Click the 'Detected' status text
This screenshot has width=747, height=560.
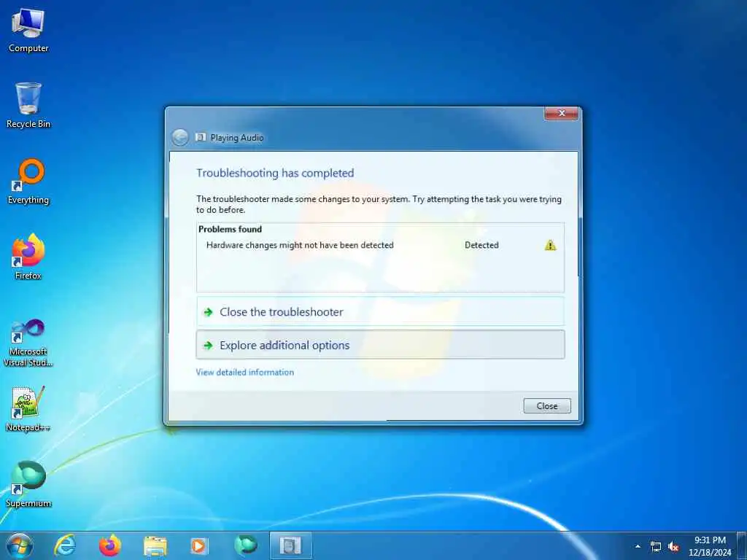[481, 245]
